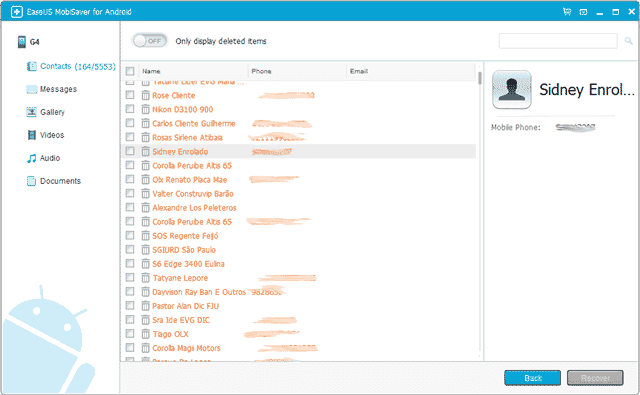Click the Sidney Enrol... detail heading
The height and width of the screenshot is (395, 640).
click(x=587, y=90)
